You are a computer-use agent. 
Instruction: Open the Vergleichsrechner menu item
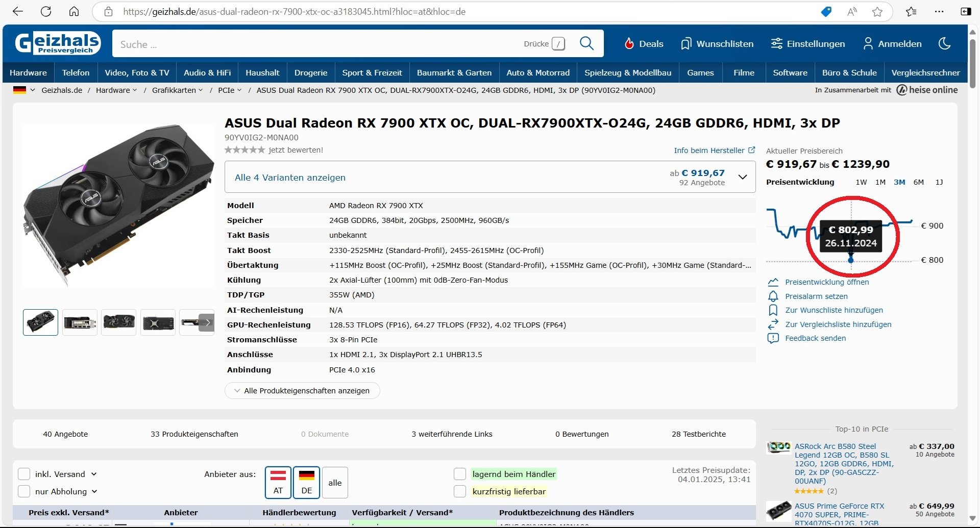coord(925,72)
